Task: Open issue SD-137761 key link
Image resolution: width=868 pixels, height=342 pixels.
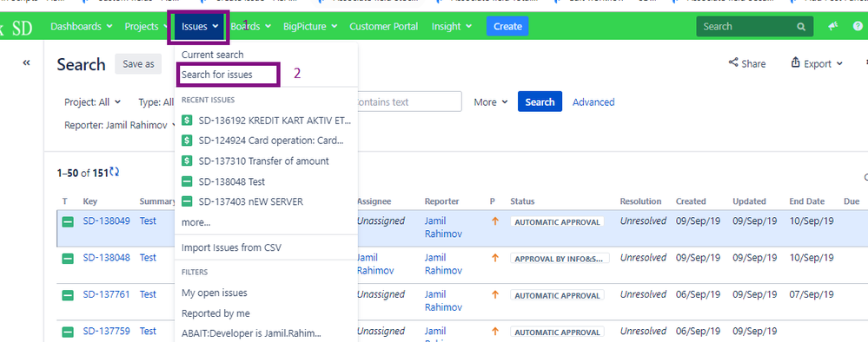Action: tap(106, 294)
